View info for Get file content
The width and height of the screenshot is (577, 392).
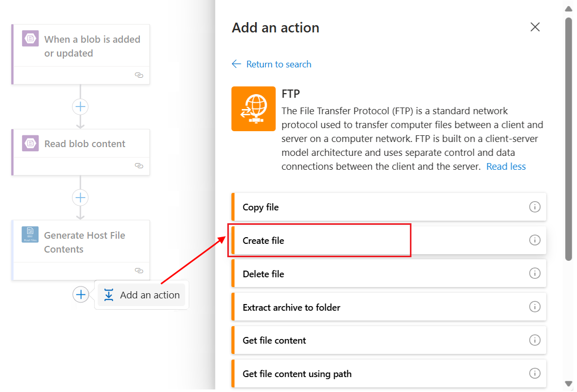click(x=535, y=340)
